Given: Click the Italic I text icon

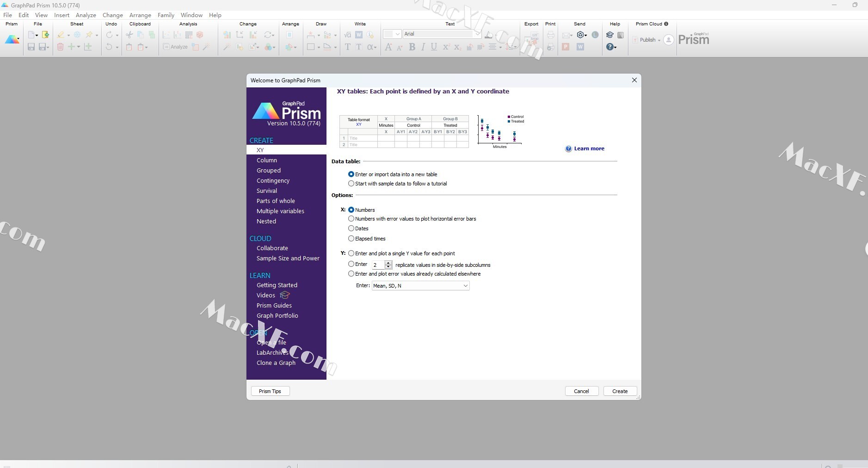Looking at the screenshot, I should pos(423,47).
